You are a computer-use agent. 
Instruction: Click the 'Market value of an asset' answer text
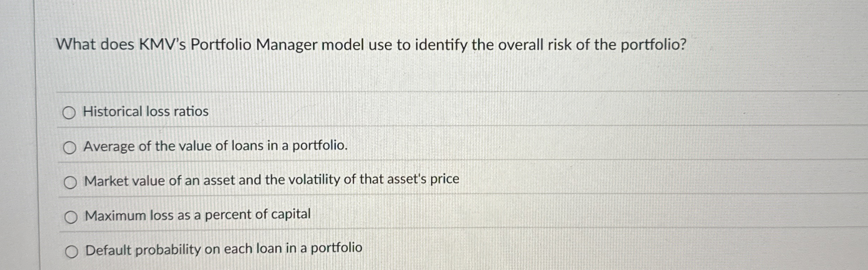(271, 180)
